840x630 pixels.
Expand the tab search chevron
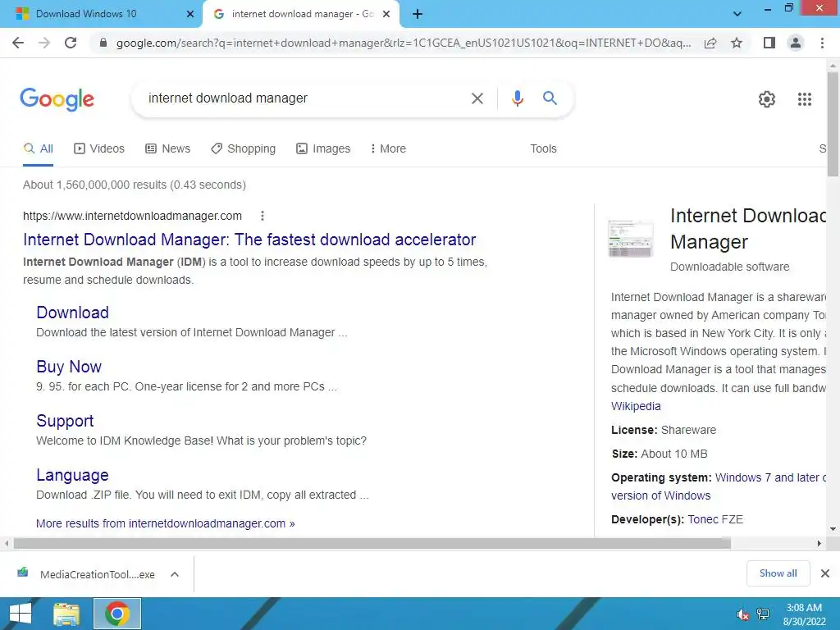pos(737,14)
